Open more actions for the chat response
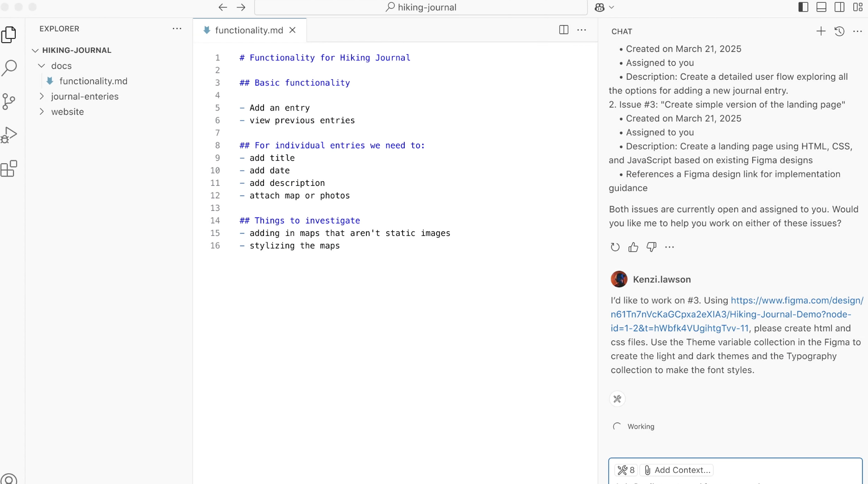The width and height of the screenshot is (868, 484). point(670,247)
